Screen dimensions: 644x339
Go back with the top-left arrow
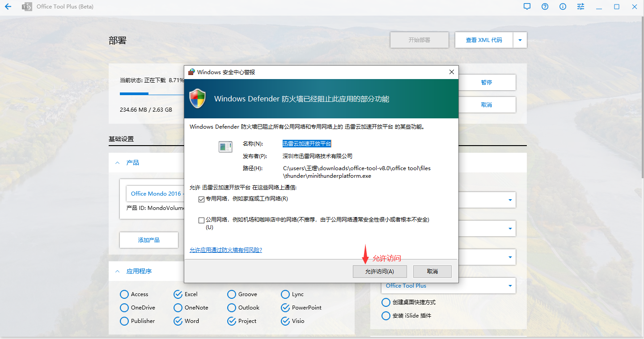click(8, 7)
